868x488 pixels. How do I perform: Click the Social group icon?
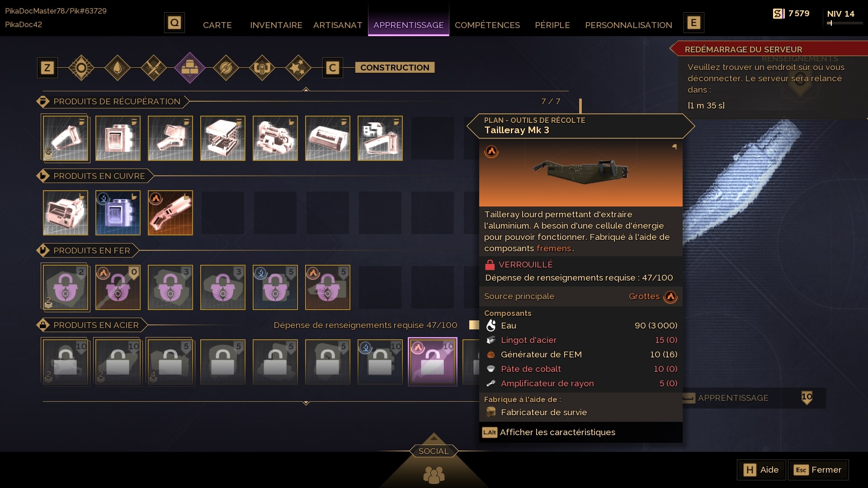click(x=434, y=475)
